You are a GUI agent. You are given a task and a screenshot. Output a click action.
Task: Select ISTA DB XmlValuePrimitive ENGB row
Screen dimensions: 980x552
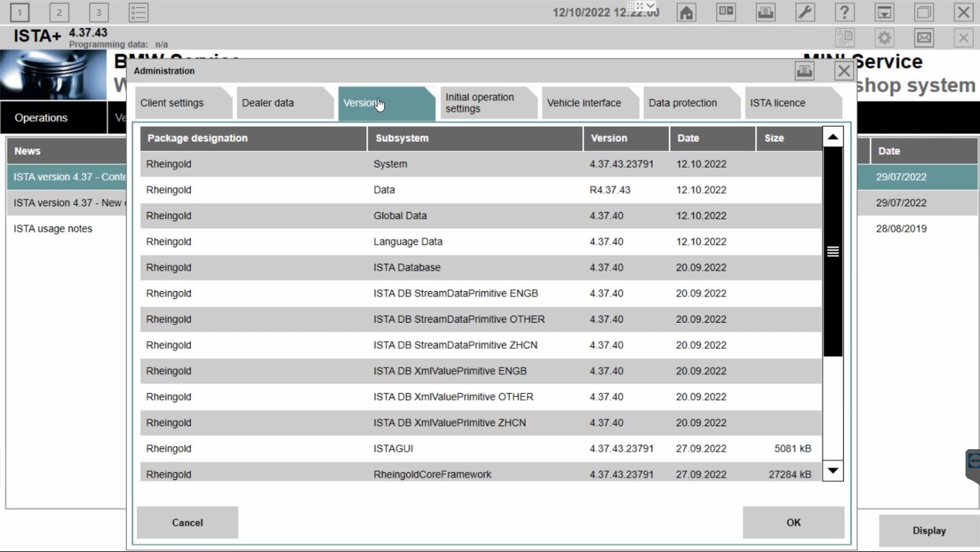[x=481, y=371]
